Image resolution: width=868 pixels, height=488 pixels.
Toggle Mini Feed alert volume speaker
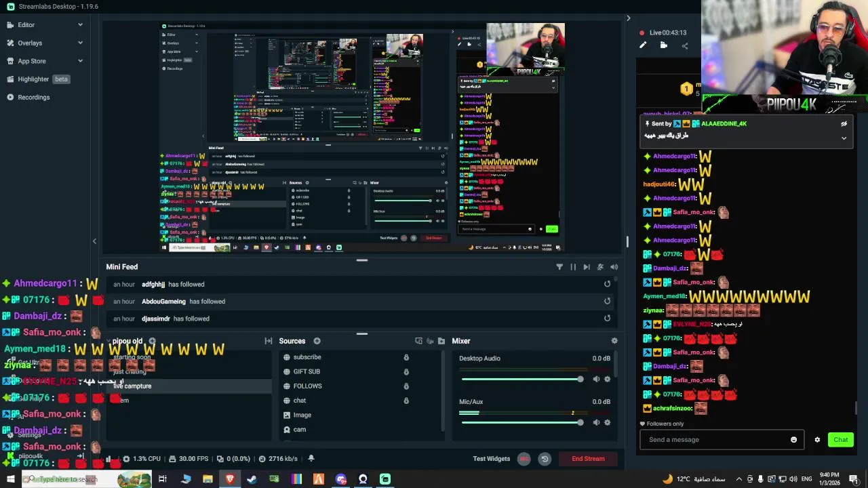614,267
